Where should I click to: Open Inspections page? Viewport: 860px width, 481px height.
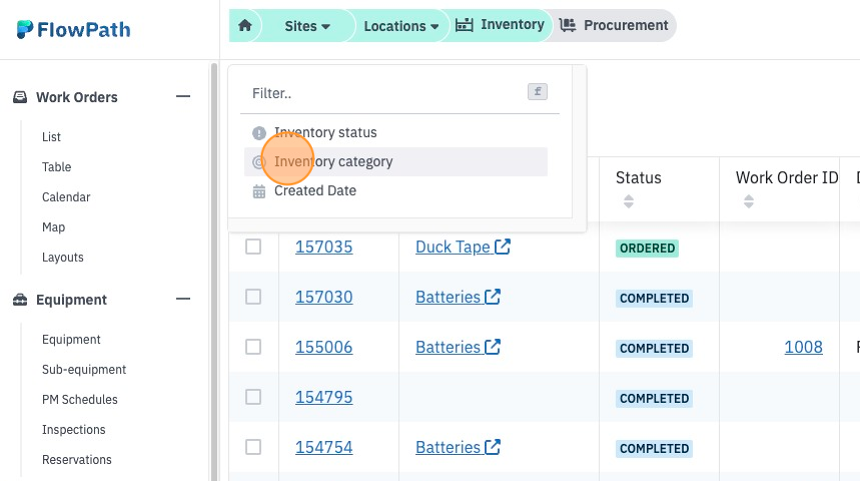[73, 429]
